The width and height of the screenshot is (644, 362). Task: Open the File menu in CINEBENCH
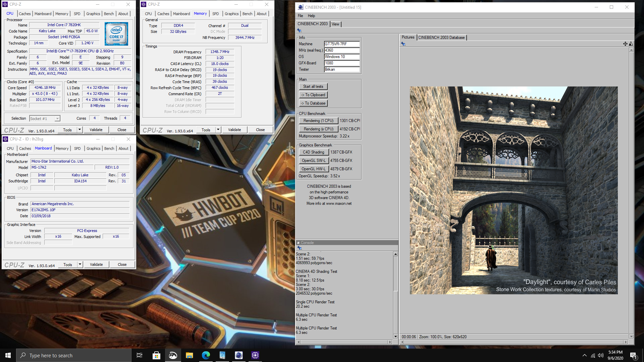tap(300, 16)
